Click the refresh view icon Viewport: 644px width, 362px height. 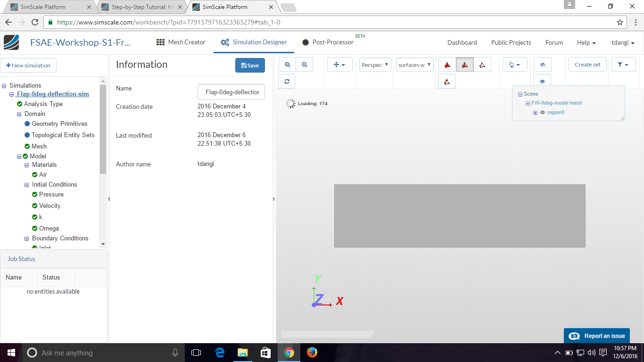287,81
